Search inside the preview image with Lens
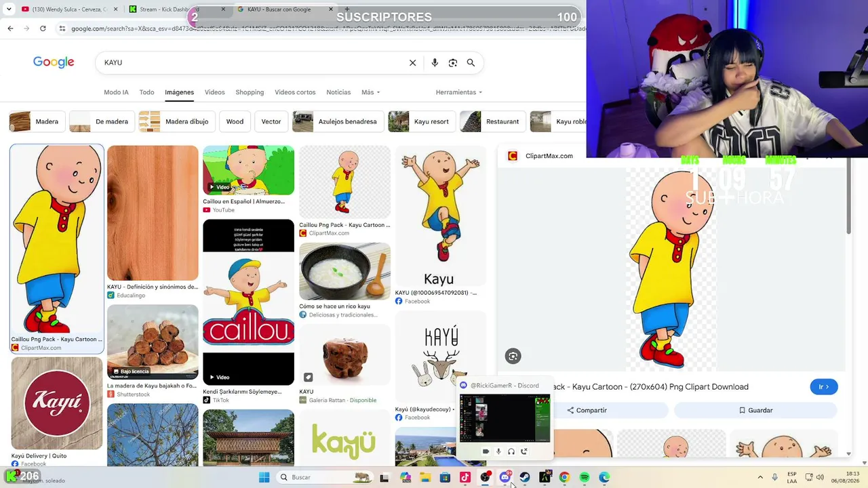Viewport: 868px width, 488px height. pyautogui.click(x=513, y=357)
